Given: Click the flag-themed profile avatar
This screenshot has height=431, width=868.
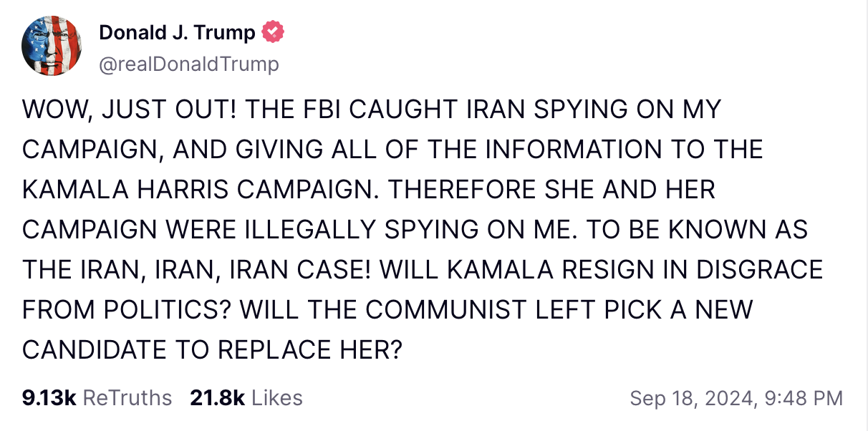Looking at the screenshot, I should coord(52,47).
